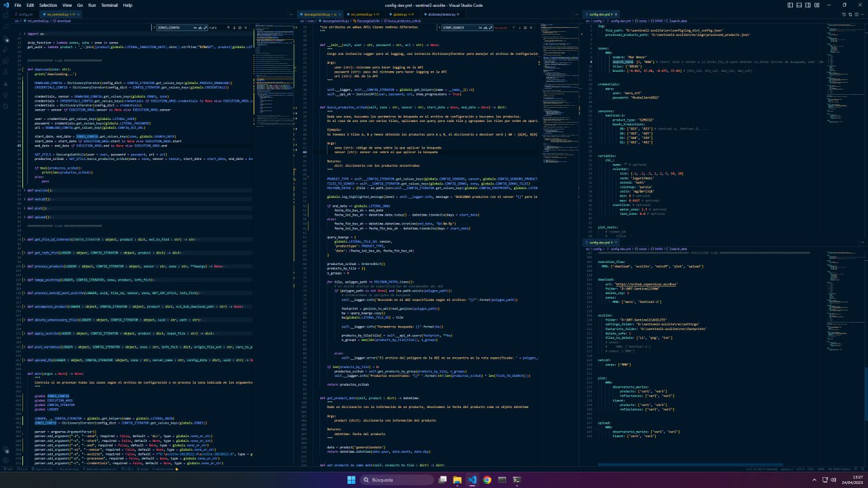Expand the collapsed import os block
The height and width of the screenshot is (488, 868).
pyautogui.click(x=24, y=33)
